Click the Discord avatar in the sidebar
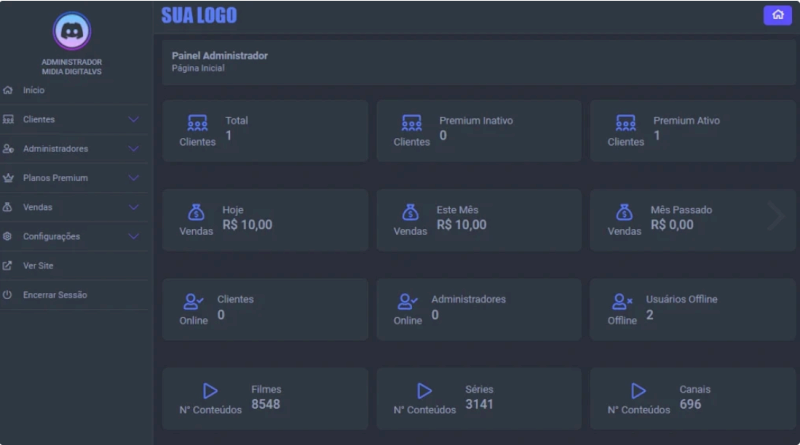 (x=72, y=31)
